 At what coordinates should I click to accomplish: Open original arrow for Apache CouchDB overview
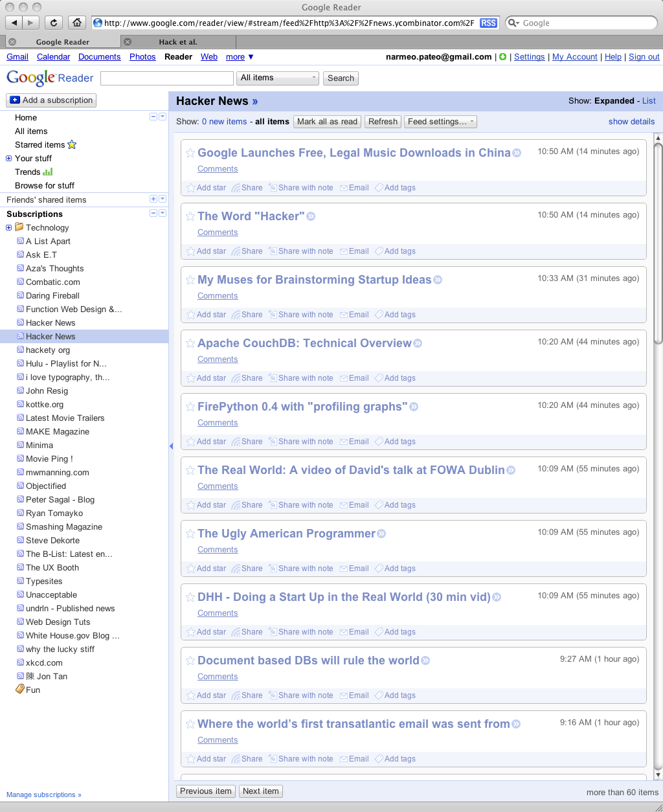(418, 343)
